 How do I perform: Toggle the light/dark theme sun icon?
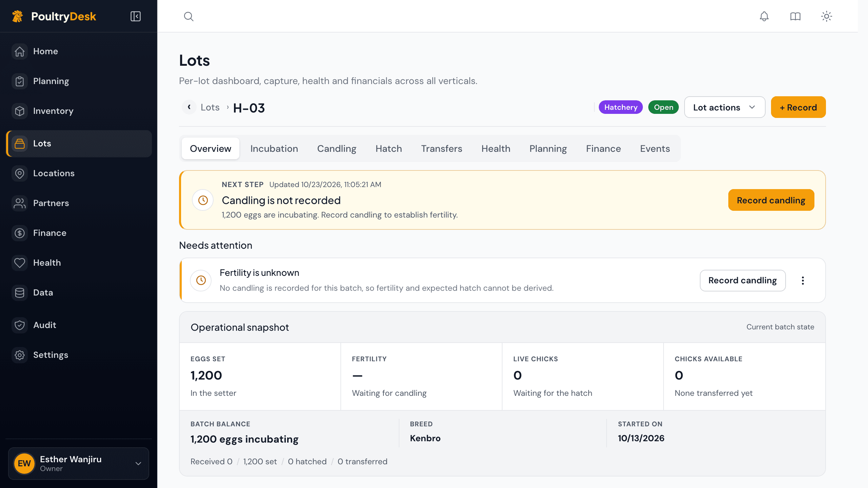tap(826, 16)
